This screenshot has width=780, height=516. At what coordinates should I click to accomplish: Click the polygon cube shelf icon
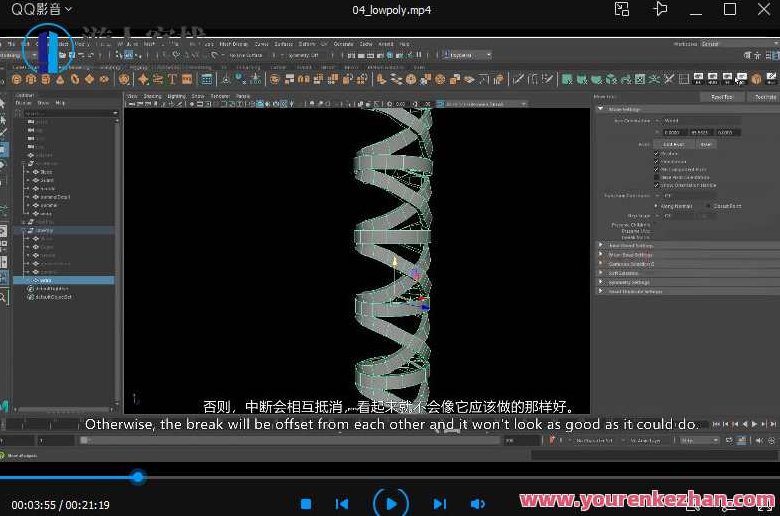pos(31,80)
